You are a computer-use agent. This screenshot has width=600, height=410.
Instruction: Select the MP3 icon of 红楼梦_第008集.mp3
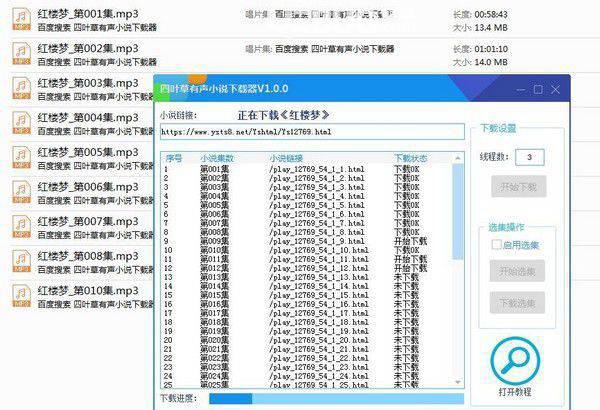click(21, 261)
